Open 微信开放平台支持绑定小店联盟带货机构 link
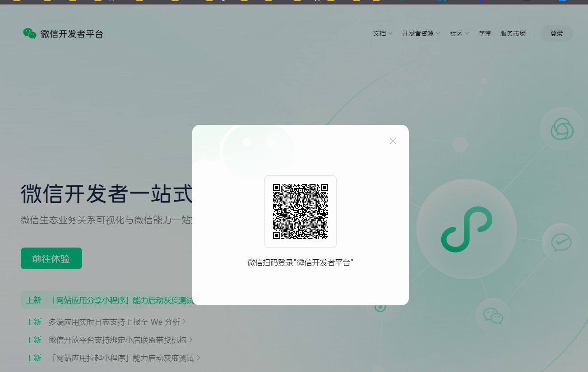Image resolution: width=588 pixels, height=372 pixels. coord(121,340)
